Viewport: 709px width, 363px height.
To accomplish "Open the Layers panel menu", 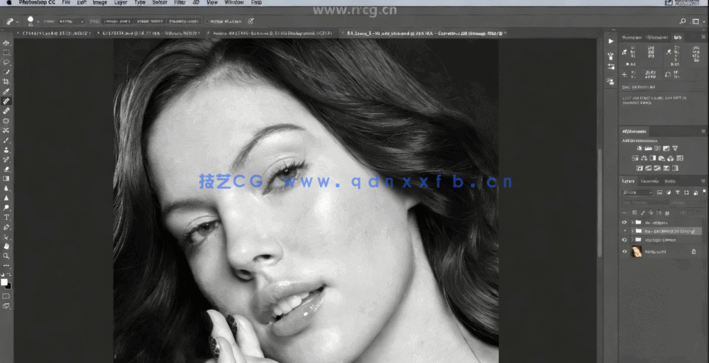I will (703, 181).
